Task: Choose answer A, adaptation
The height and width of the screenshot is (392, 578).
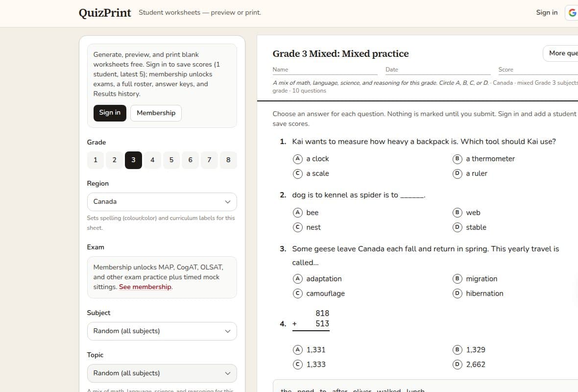Action: [x=317, y=279]
